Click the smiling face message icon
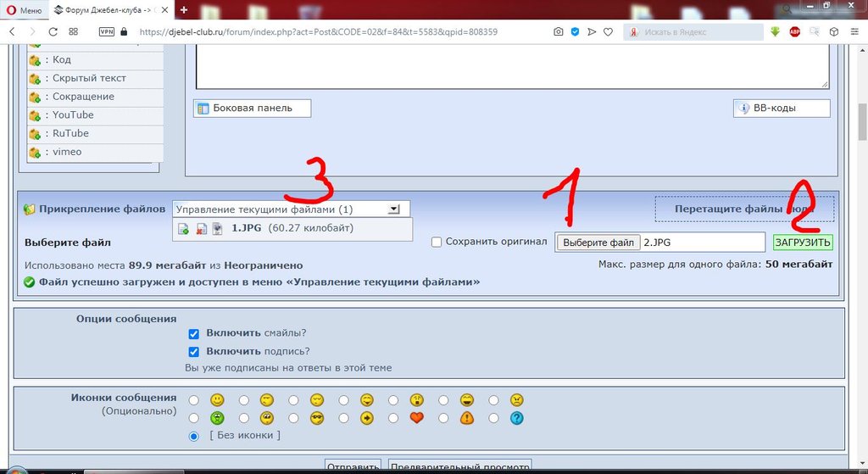 (217, 399)
